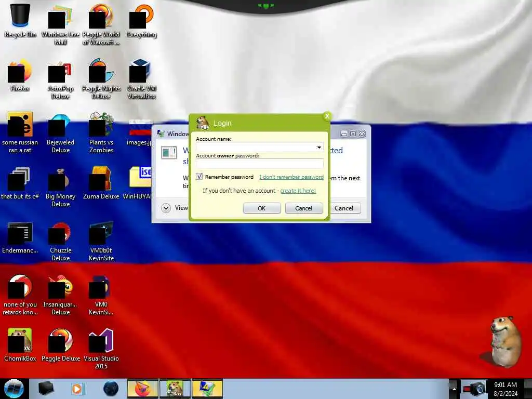Select the images.jpg file icon

click(140, 132)
